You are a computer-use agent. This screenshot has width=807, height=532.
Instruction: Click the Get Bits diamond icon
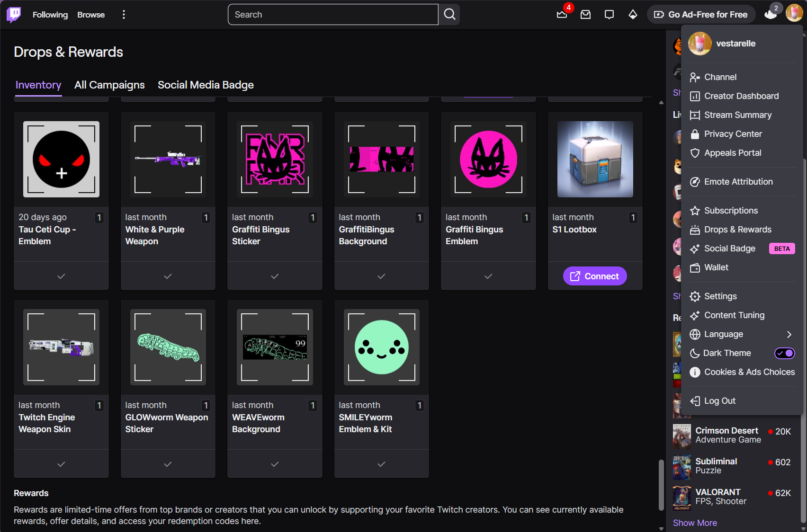[x=633, y=15]
